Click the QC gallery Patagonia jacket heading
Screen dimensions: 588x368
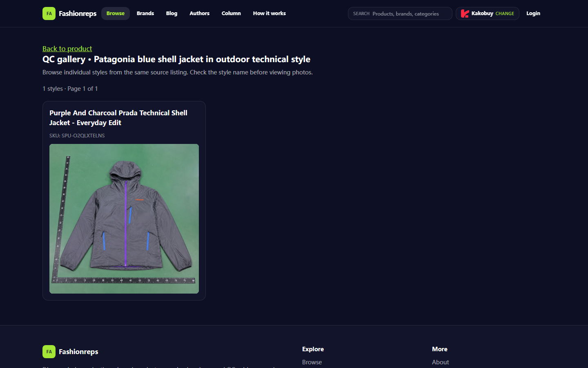176,59
